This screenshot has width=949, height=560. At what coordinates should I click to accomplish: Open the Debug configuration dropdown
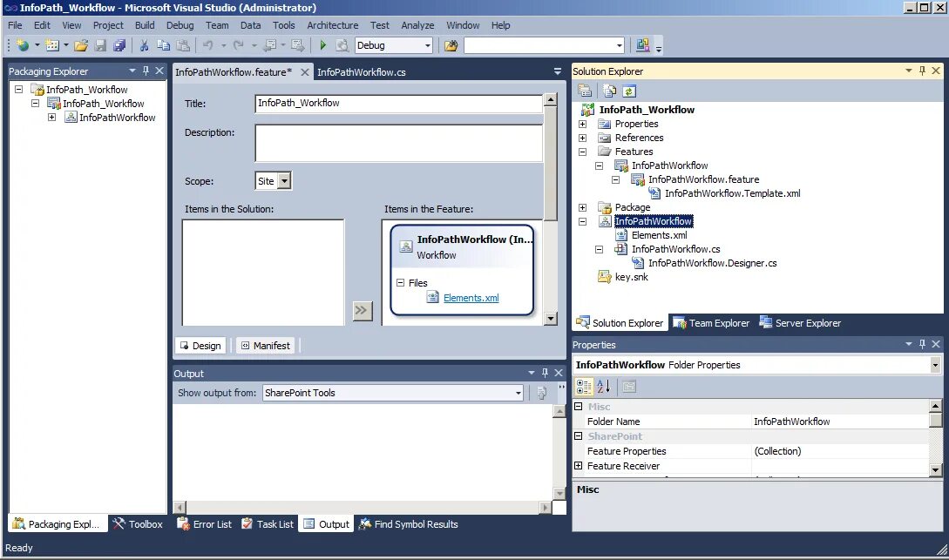(427, 45)
